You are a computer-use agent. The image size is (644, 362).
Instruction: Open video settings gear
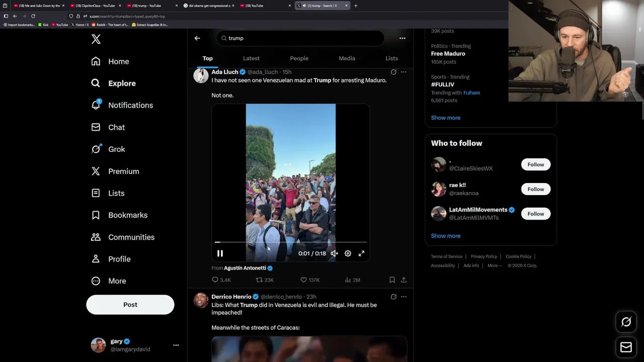[x=348, y=253]
